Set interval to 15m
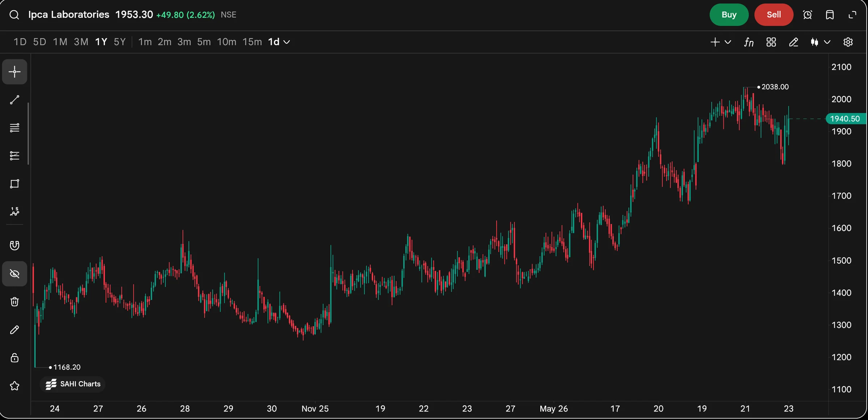The width and height of the screenshot is (868, 420). pos(252,42)
